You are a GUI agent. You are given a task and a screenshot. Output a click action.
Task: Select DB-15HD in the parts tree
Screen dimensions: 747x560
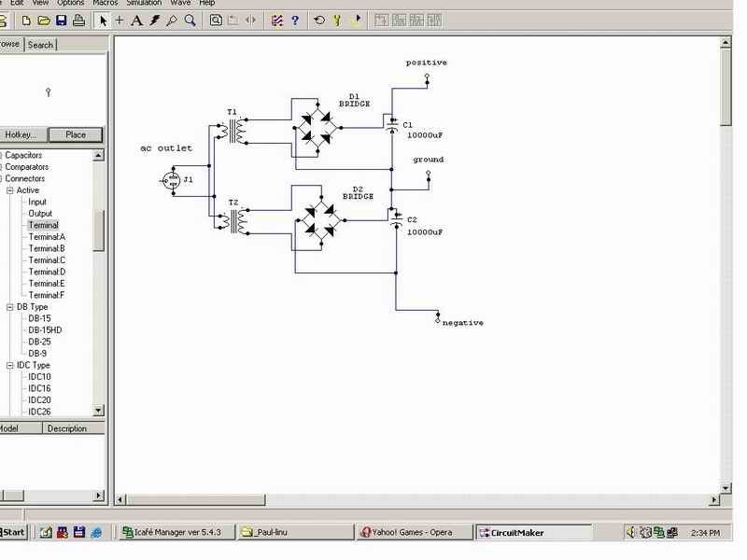[x=45, y=330]
